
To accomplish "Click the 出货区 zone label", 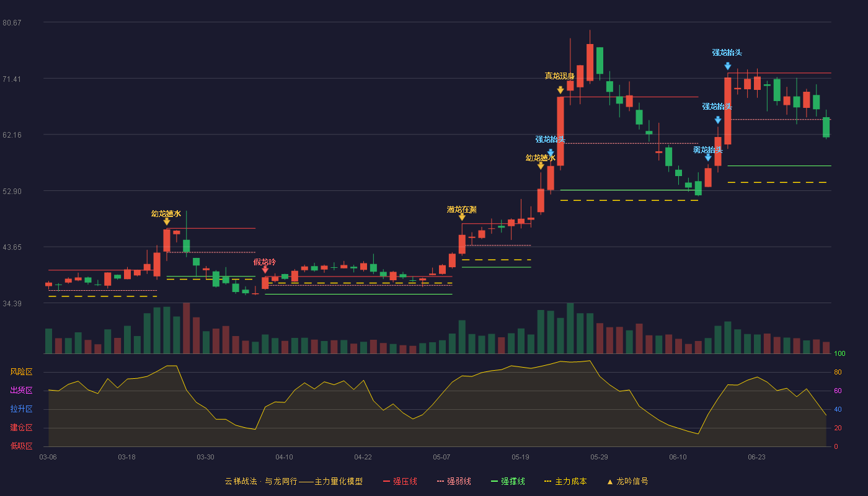I will (21, 391).
